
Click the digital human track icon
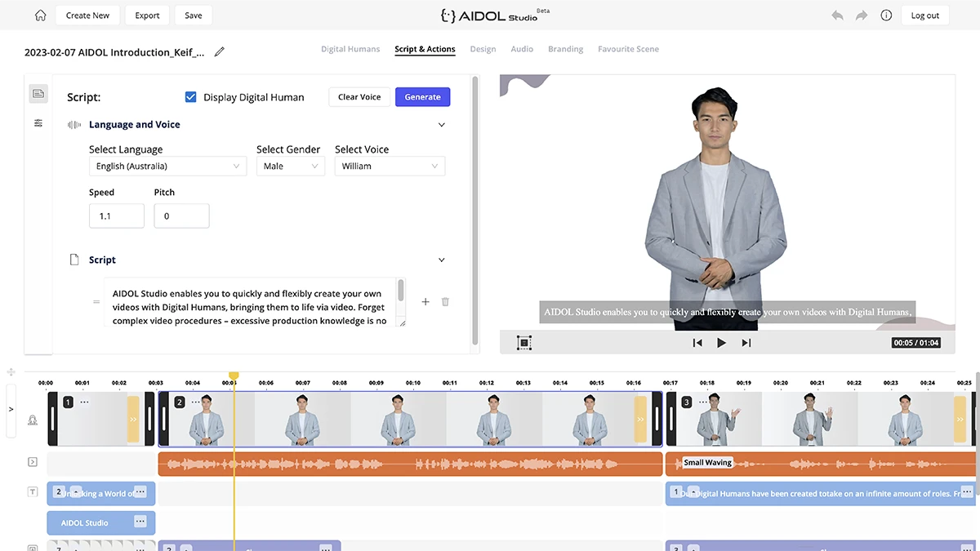pyautogui.click(x=33, y=421)
